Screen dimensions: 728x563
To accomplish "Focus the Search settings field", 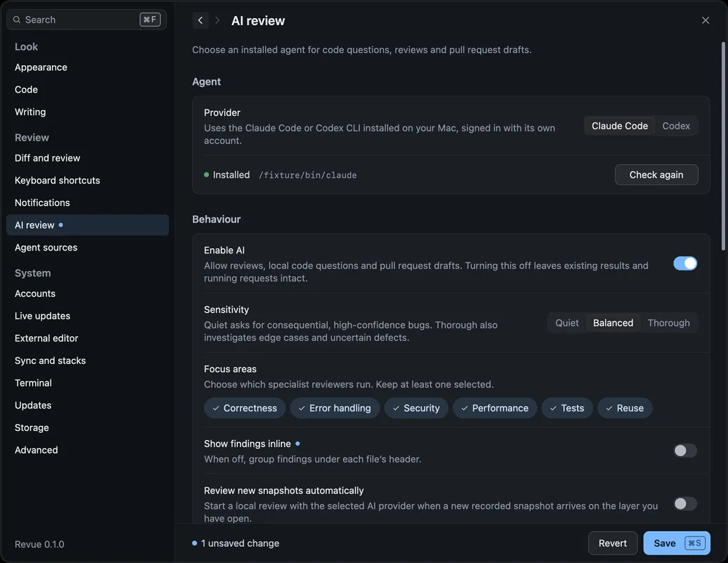I will [x=87, y=20].
